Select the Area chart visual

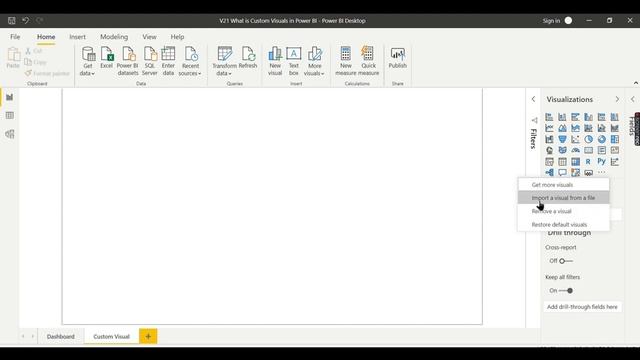click(x=562, y=128)
